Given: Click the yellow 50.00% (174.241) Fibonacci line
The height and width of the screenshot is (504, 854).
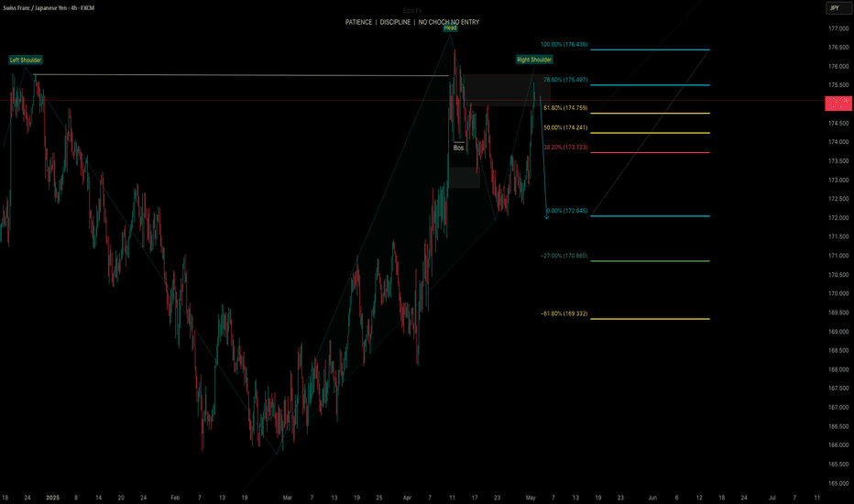Looking at the screenshot, I should click(650, 133).
